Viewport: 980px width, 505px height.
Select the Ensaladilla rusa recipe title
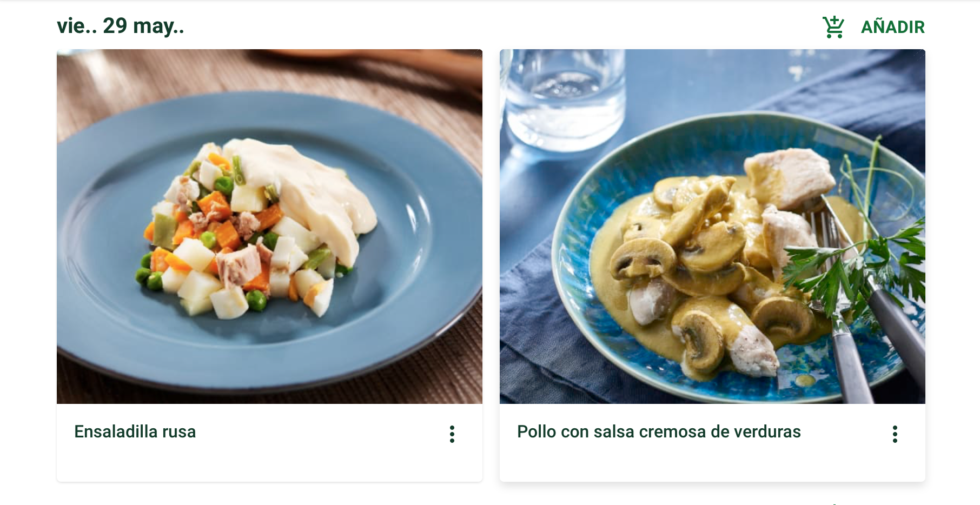click(x=135, y=431)
